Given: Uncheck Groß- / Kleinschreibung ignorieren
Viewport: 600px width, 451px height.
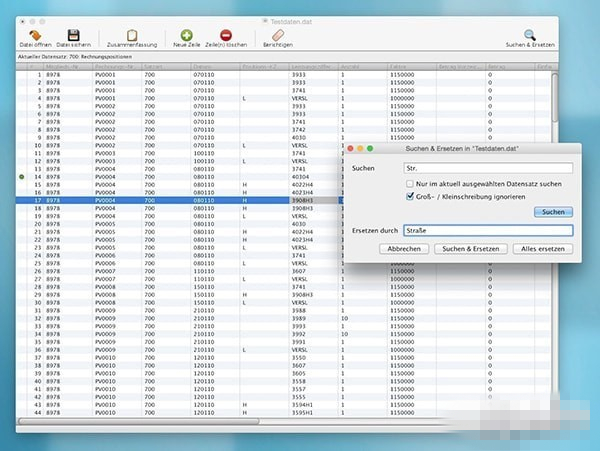Looking at the screenshot, I should point(411,197).
